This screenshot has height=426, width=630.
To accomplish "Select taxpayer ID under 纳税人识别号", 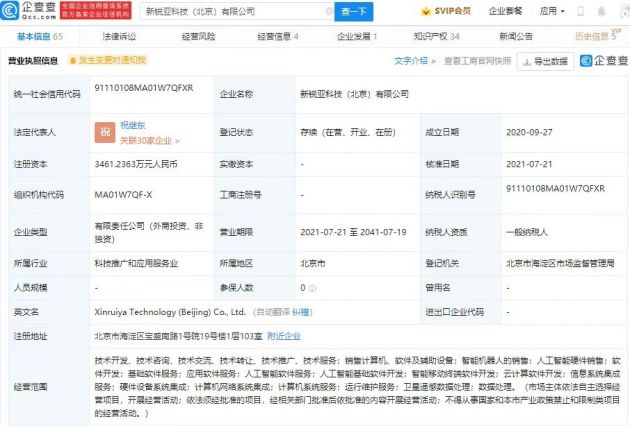I will (x=555, y=188).
